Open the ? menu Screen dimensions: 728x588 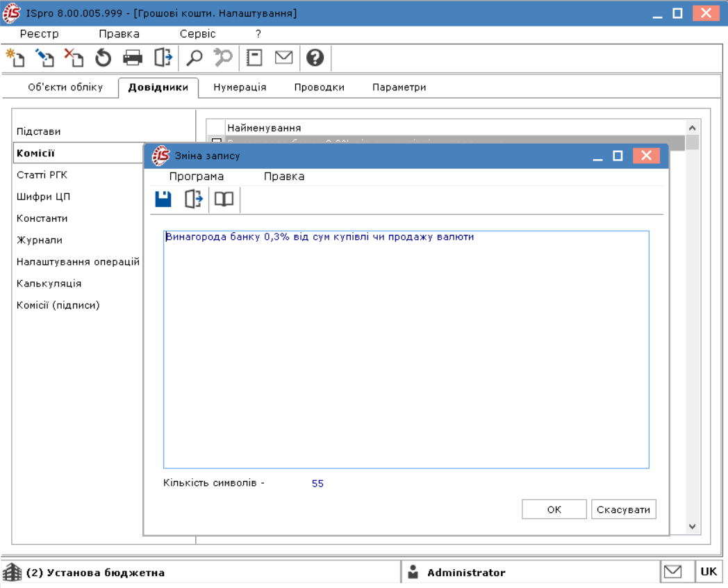coord(258,34)
